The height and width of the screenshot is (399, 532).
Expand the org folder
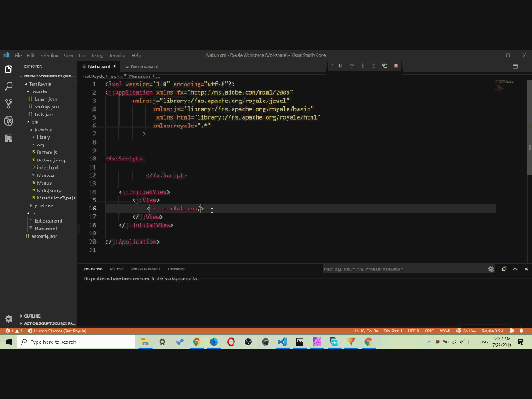pyautogui.click(x=41, y=145)
